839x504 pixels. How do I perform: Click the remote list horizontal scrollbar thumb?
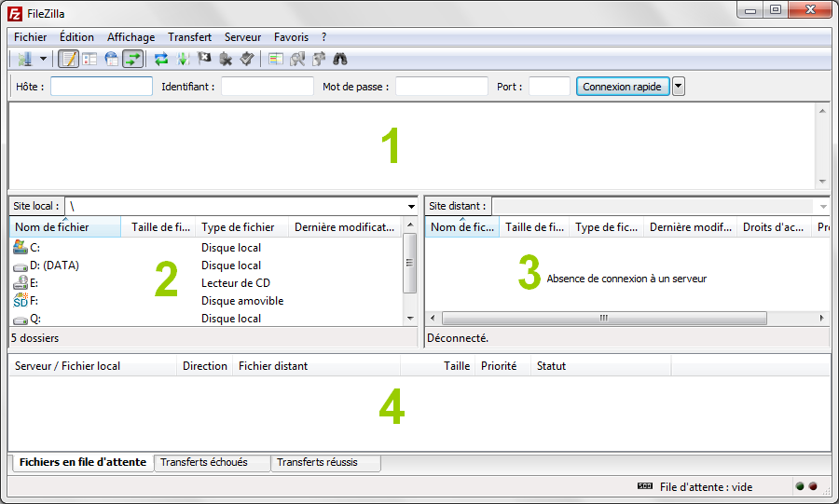click(604, 318)
